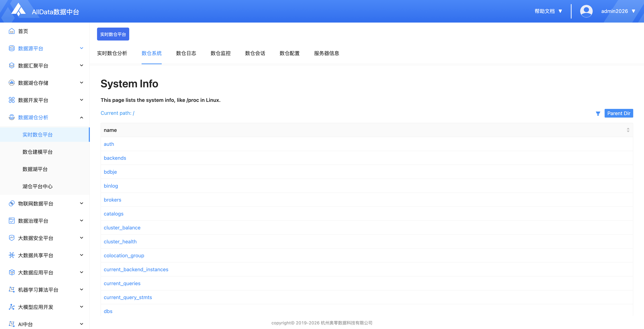644x329 pixels.
Task: Open the colocation_group link
Action: [124, 256]
